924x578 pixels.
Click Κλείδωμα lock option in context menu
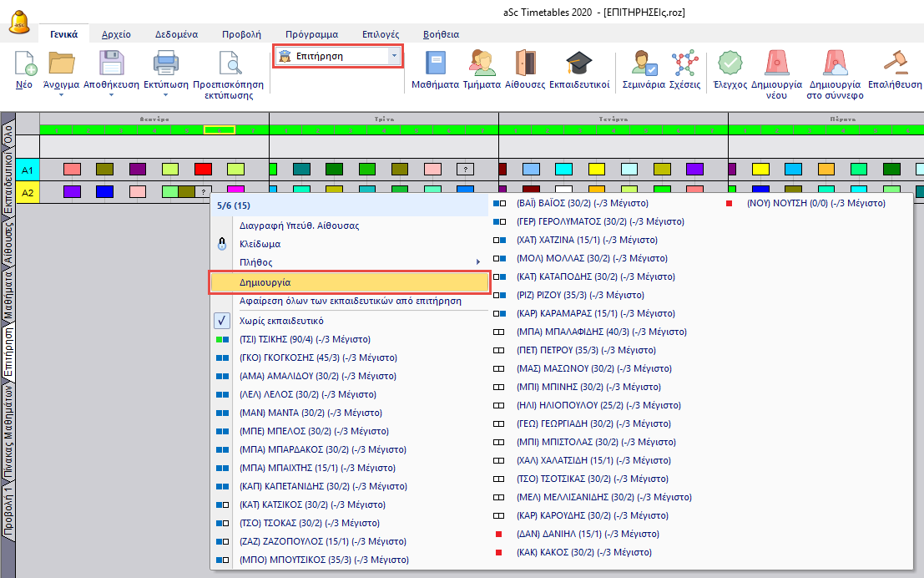click(260, 244)
